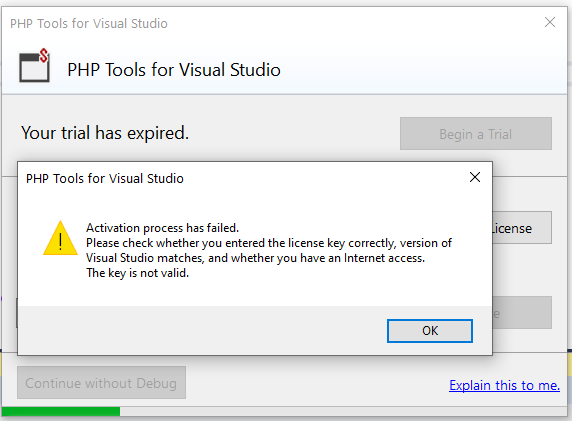Click the 'The key is not valid.' message
Image resolution: width=572 pixels, height=421 pixels.
point(138,273)
